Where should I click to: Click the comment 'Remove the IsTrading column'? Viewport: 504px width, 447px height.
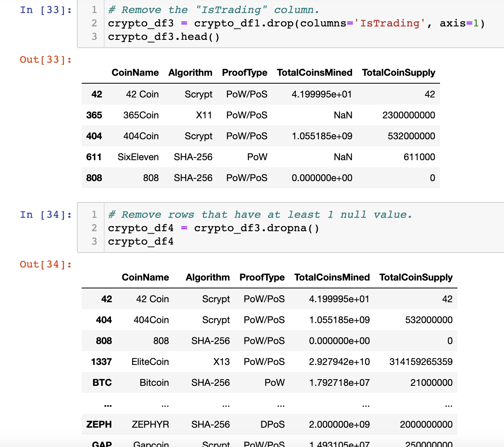(x=214, y=10)
